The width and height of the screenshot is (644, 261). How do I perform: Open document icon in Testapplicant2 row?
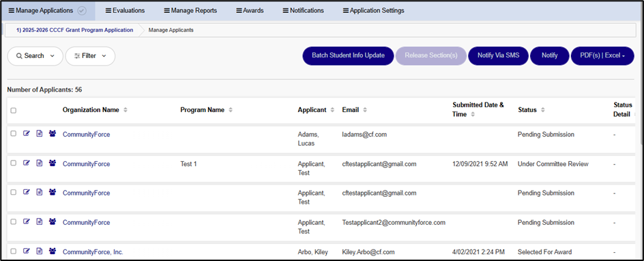click(40, 221)
